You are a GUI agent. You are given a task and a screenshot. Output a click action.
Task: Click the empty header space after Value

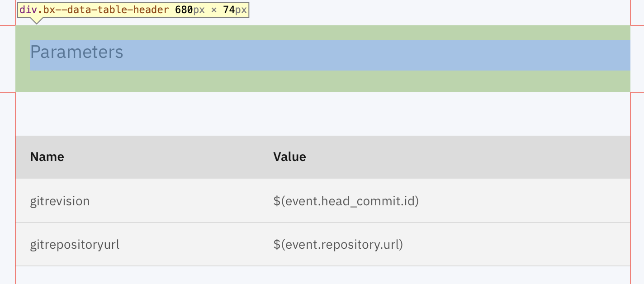click(x=468, y=157)
